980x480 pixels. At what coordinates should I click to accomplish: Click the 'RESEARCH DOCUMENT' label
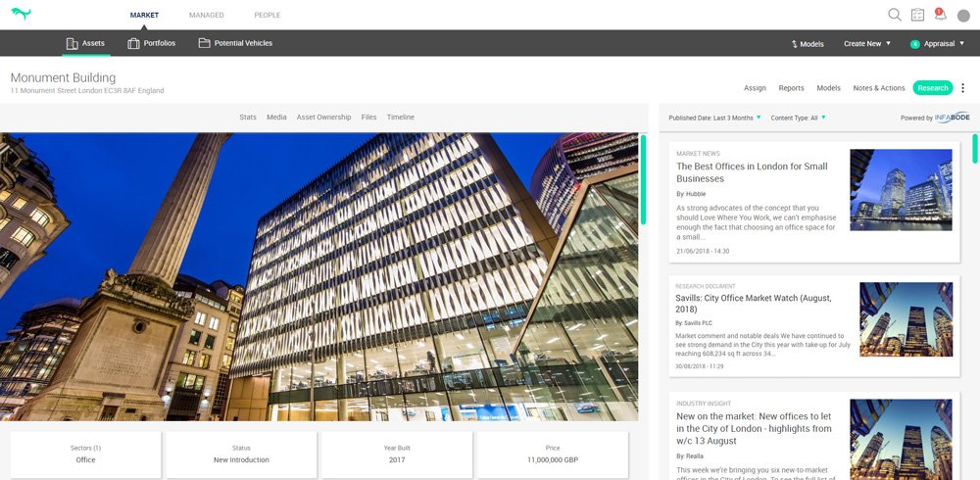pyautogui.click(x=706, y=286)
